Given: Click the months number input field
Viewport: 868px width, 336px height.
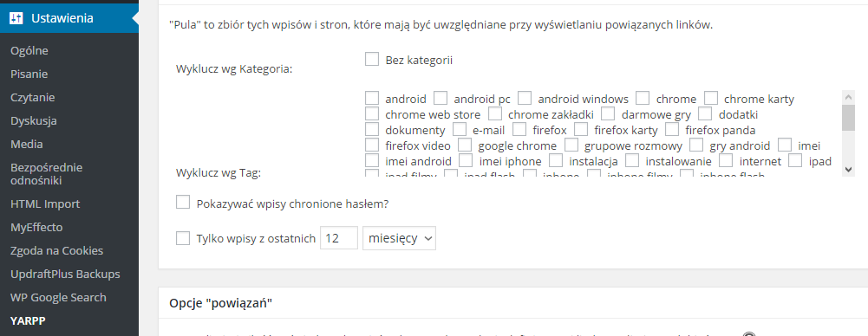Looking at the screenshot, I should click(x=339, y=238).
